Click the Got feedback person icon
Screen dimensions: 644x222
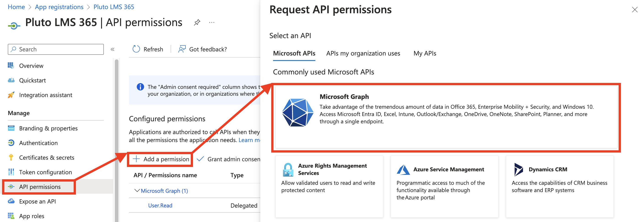182,49
